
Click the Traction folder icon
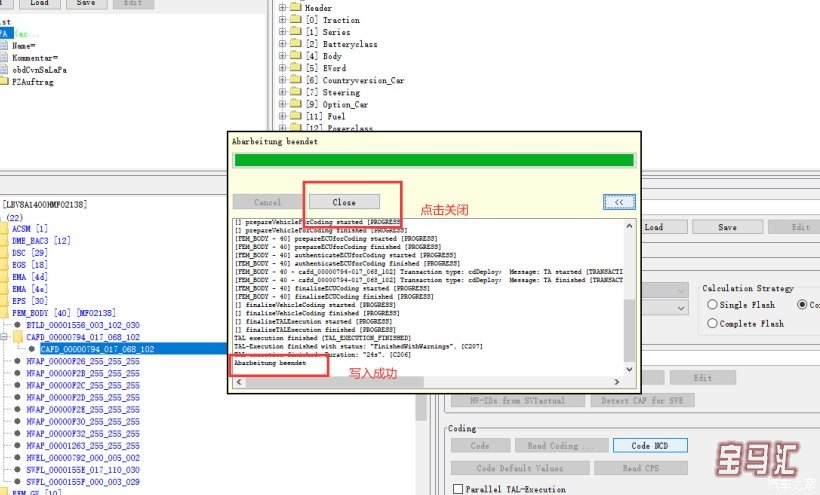(x=296, y=19)
